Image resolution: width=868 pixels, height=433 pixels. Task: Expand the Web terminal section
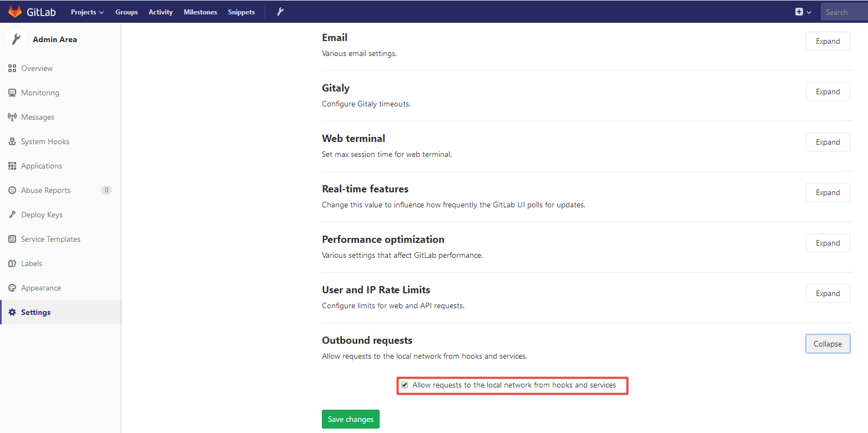827,142
